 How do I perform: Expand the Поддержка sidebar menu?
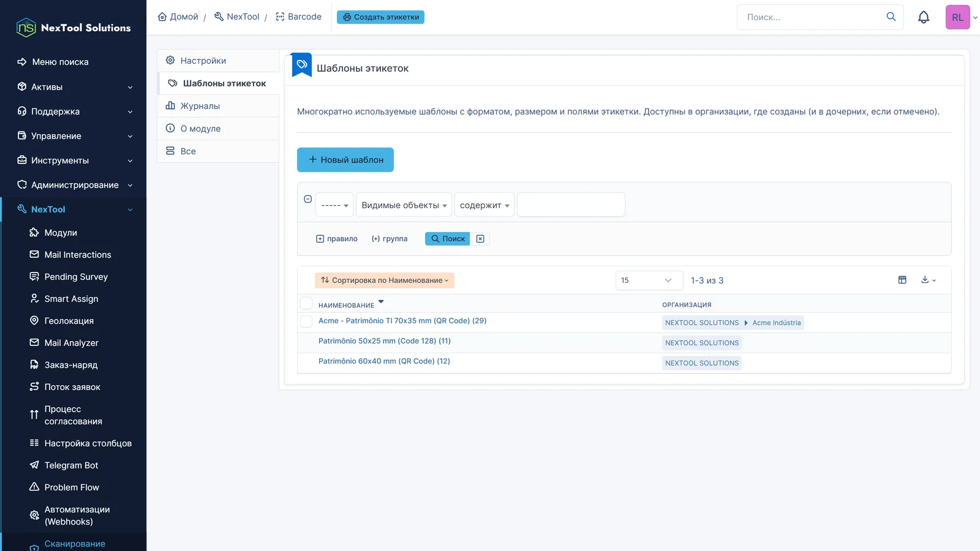click(73, 111)
